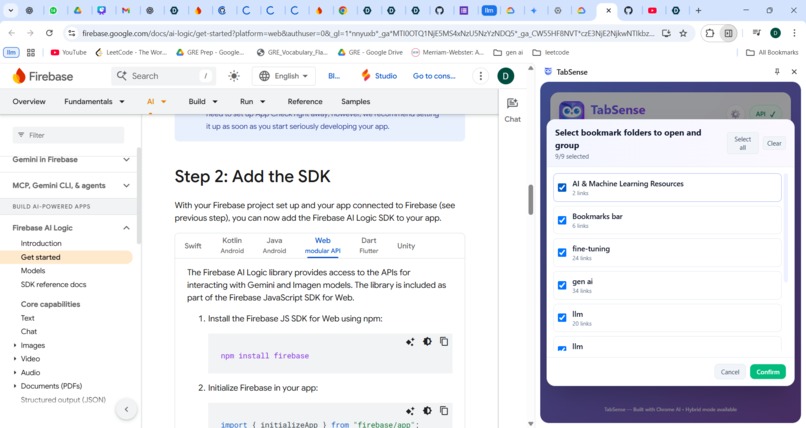806x428 pixels.
Task: Switch to the Gmail browser tab
Action: pyautogui.click(x=126, y=10)
